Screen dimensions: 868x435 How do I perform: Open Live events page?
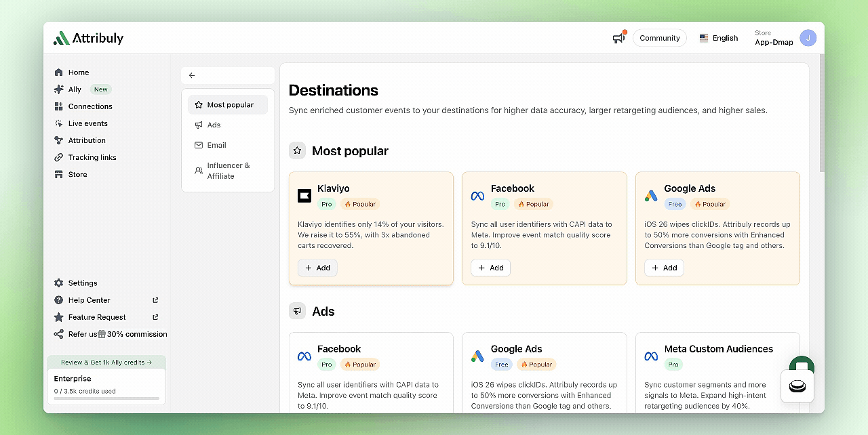point(88,123)
